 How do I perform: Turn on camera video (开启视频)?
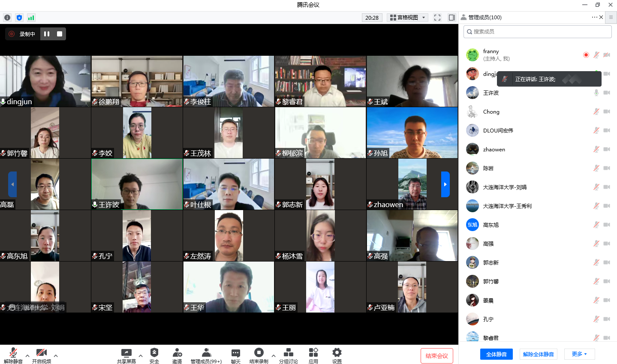click(42, 355)
